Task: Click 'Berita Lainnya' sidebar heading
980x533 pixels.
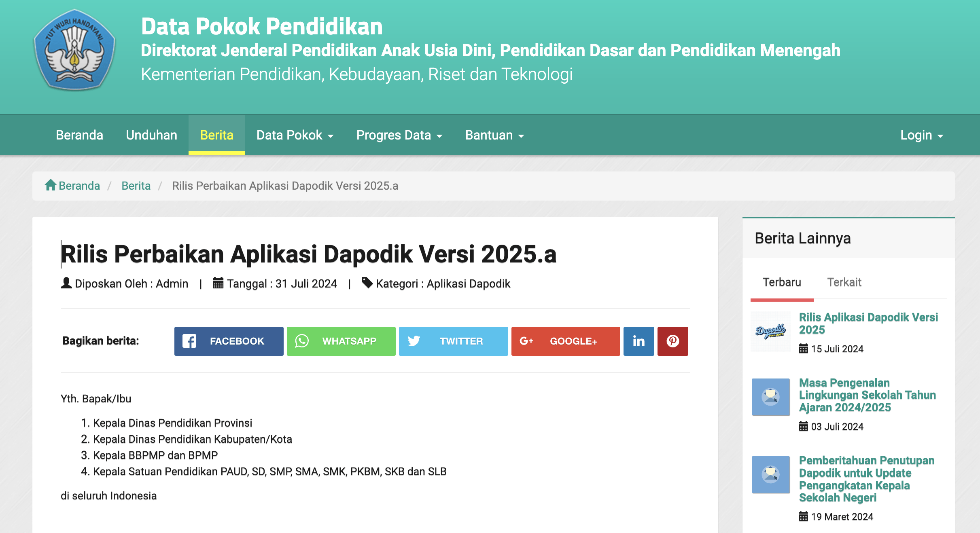Action: 803,239
